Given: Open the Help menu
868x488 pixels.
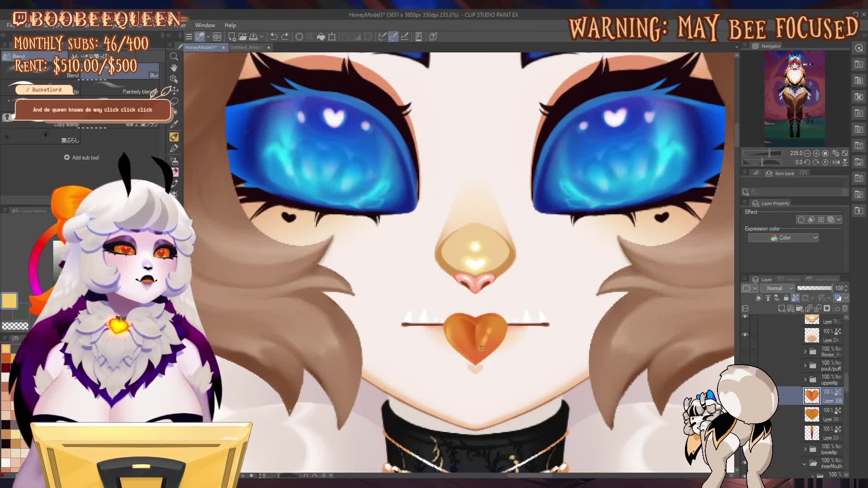Looking at the screenshot, I should coord(230,25).
